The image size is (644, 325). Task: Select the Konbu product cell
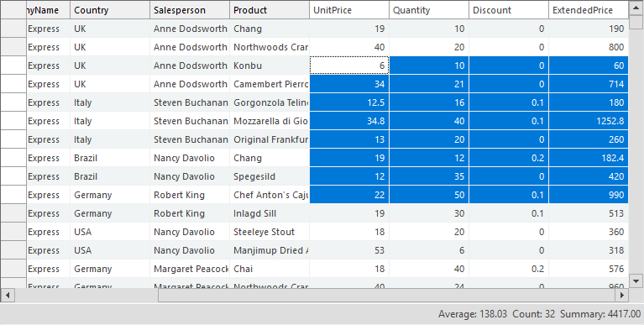pyautogui.click(x=269, y=66)
